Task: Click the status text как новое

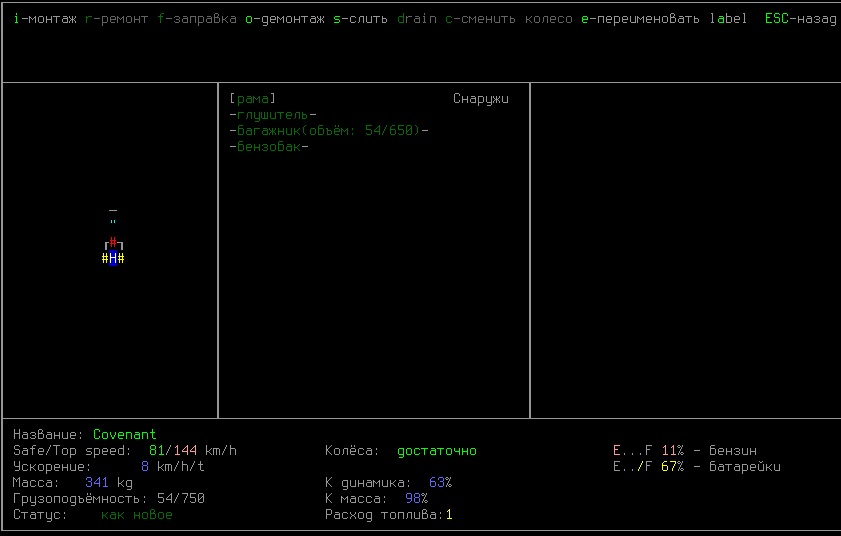Action: (137, 515)
